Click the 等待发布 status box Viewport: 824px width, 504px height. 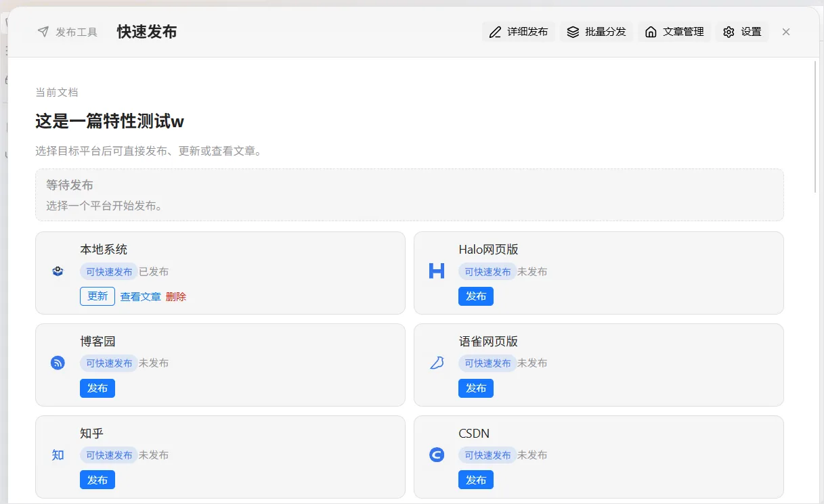tap(410, 195)
